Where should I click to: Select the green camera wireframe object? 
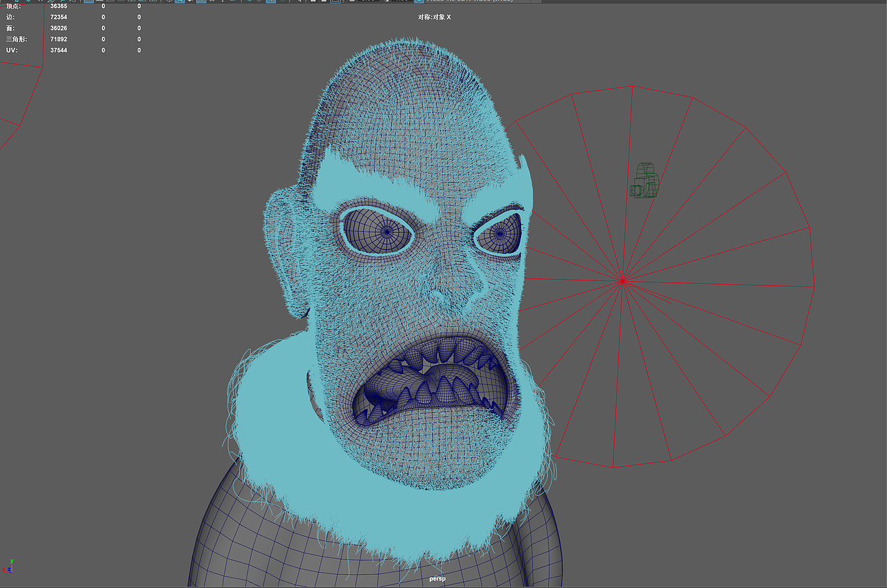(644, 180)
